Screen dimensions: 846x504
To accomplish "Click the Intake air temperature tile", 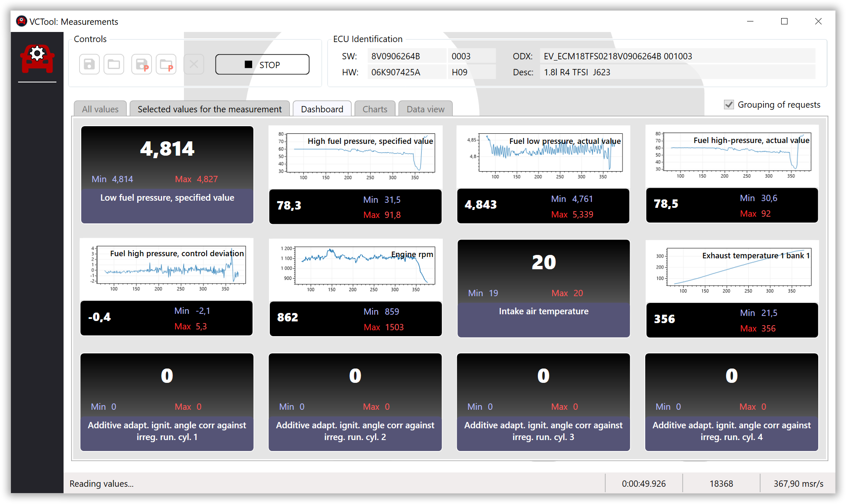I will click(543, 288).
